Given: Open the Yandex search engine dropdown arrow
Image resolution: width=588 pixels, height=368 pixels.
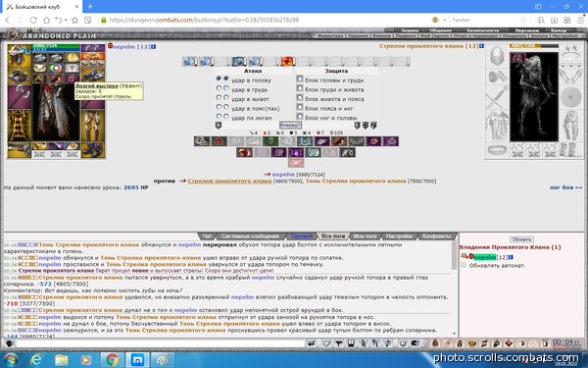Looking at the screenshot, I should point(445,20).
